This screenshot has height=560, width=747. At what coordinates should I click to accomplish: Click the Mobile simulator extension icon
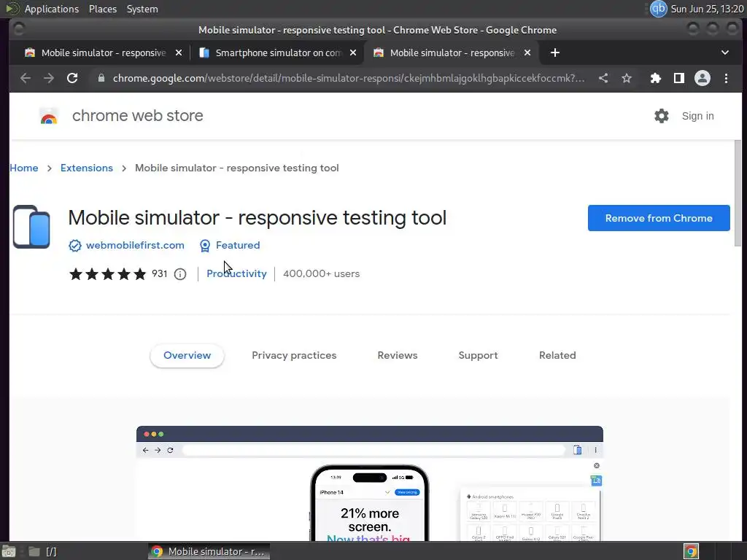tap(31, 227)
